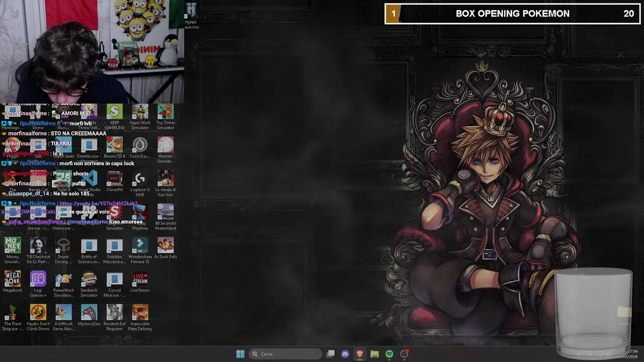Launch PowerWash Simulator 2 shortcut
This screenshot has width=644, height=362.
pos(63,285)
